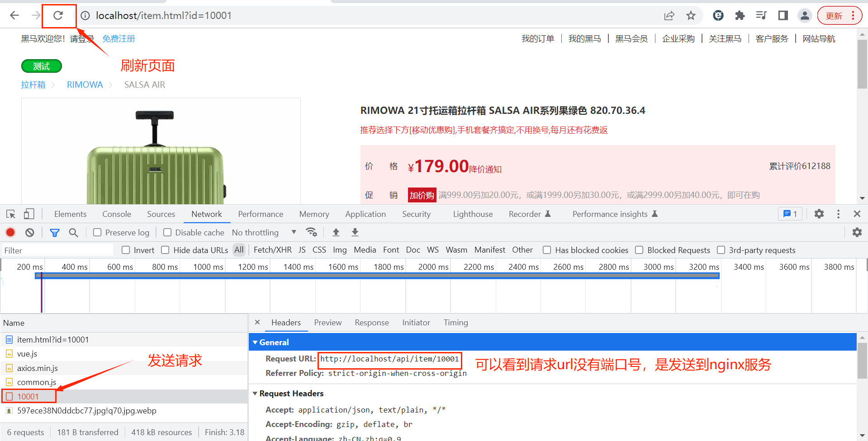This screenshot has width=868, height=441.
Task: Open the Chrome update menu button
Action: coord(840,16)
